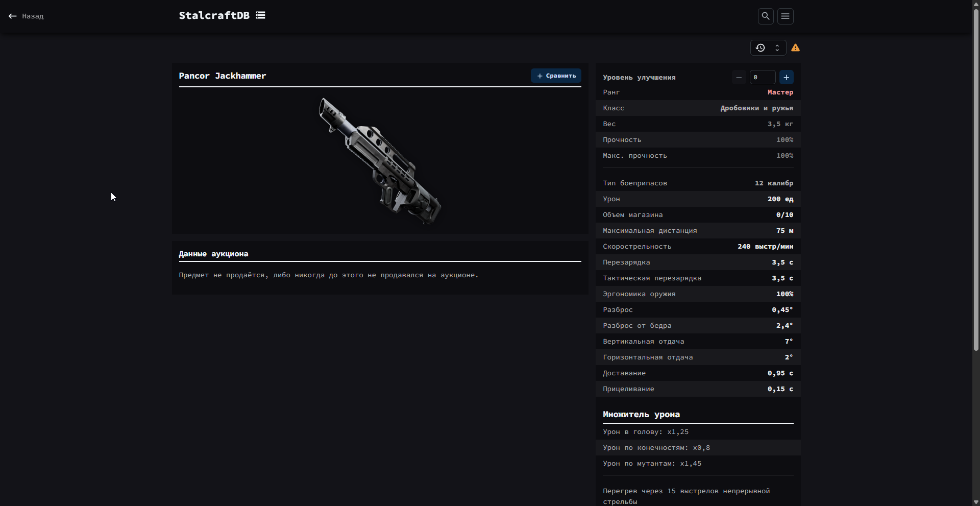This screenshot has width=980, height=506.
Task: Click Урон в голову: x1,25 line
Action: pyautogui.click(x=646, y=432)
